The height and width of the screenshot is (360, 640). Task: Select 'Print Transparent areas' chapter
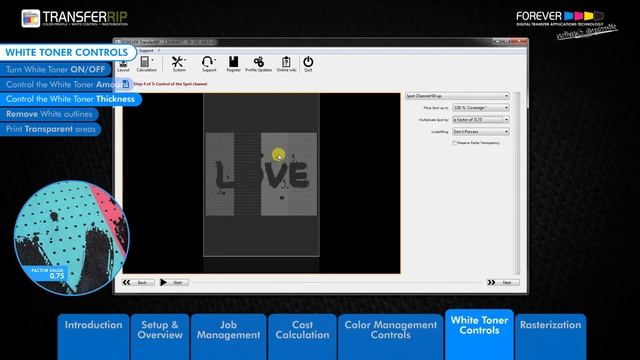50,129
